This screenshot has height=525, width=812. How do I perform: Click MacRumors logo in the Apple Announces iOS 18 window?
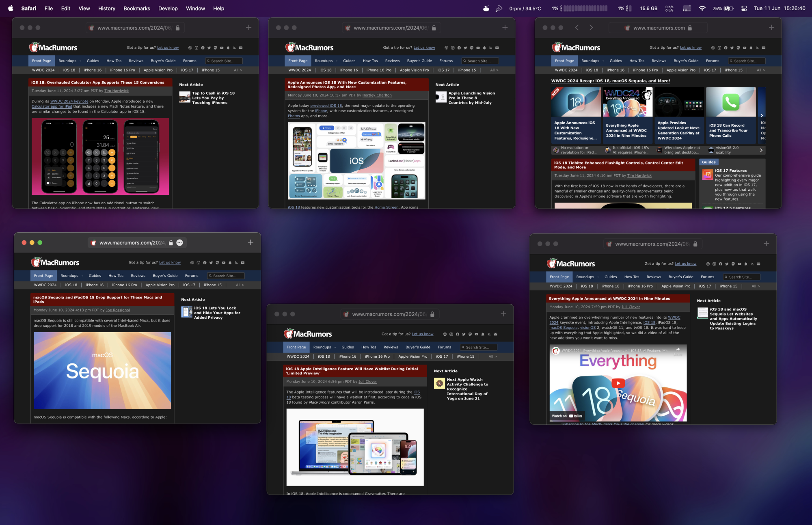point(309,48)
